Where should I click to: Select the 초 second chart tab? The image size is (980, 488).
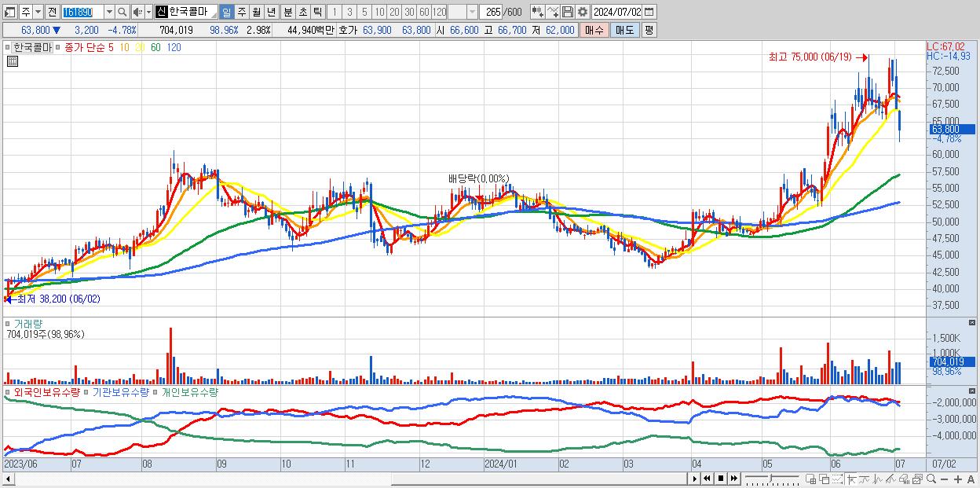[x=303, y=12]
